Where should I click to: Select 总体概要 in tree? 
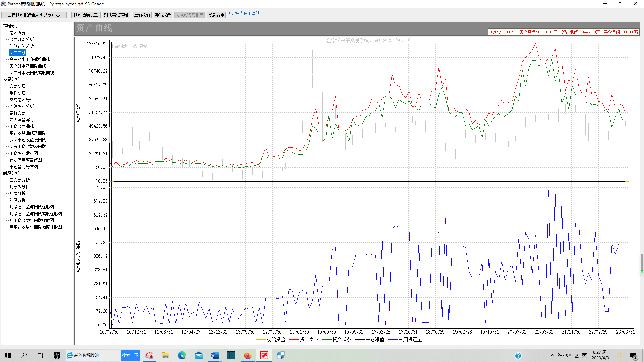click(17, 33)
